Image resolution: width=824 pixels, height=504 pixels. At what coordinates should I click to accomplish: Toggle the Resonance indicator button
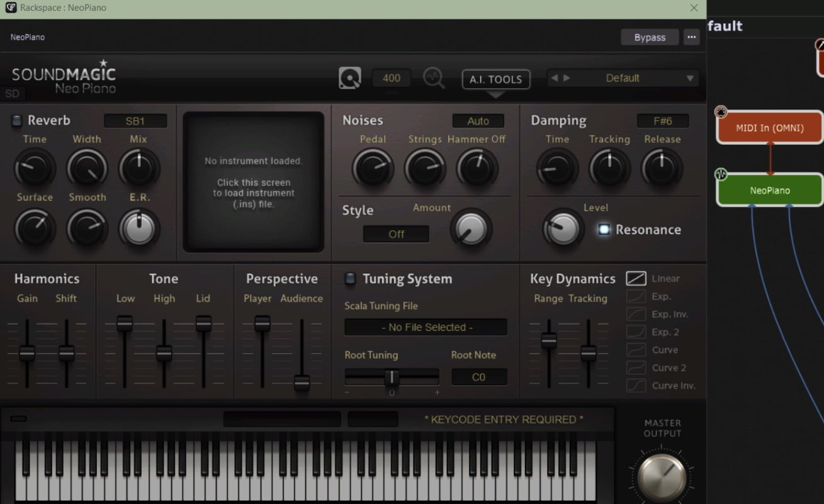coord(604,230)
